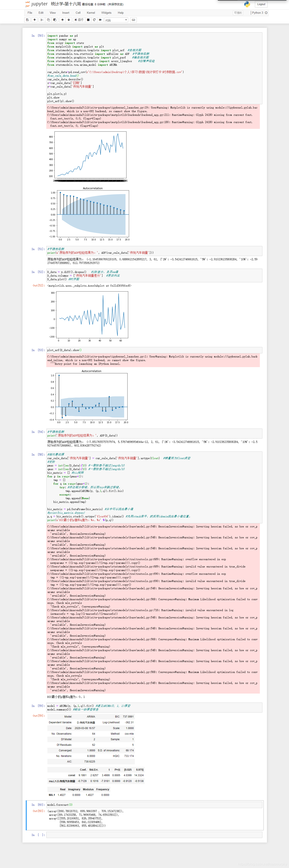This screenshot has width=289, height=868.
Task: Open the Kernel menu
Action: [91, 13]
